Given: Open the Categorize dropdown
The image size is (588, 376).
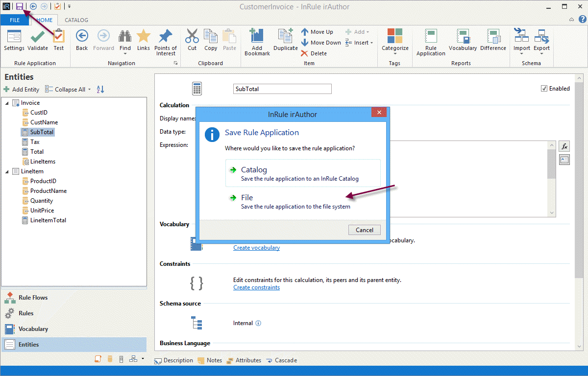Looking at the screenshot, I should pyautogui.click(x=395, y=40).
